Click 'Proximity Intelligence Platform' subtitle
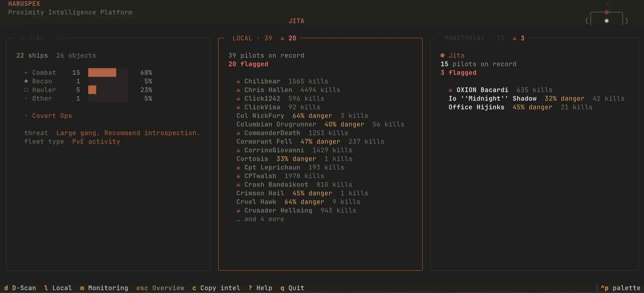This screenshot has width=644, height=293. click(70, 12)
